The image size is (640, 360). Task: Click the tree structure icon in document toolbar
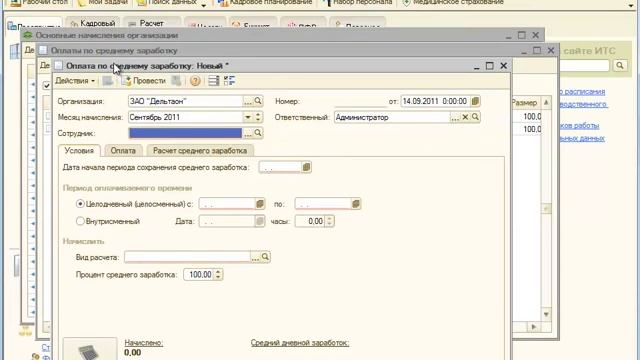[229, 81]
